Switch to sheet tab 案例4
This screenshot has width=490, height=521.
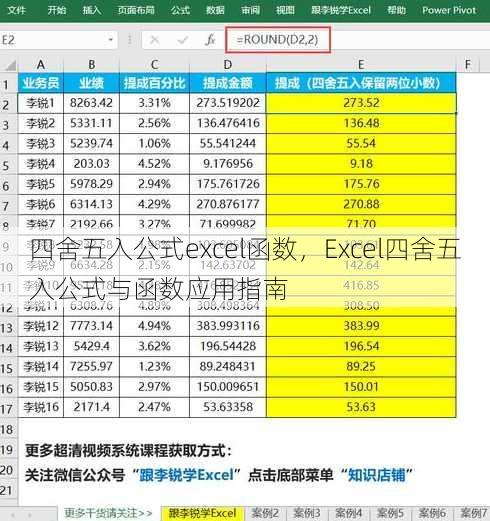[348, 513]
